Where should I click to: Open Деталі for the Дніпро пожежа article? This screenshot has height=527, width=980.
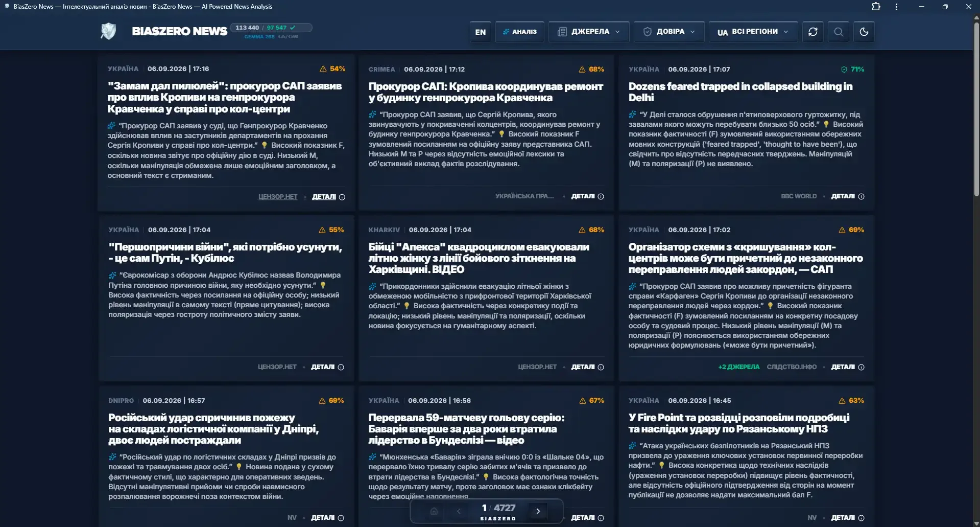[x=327, y=518]
